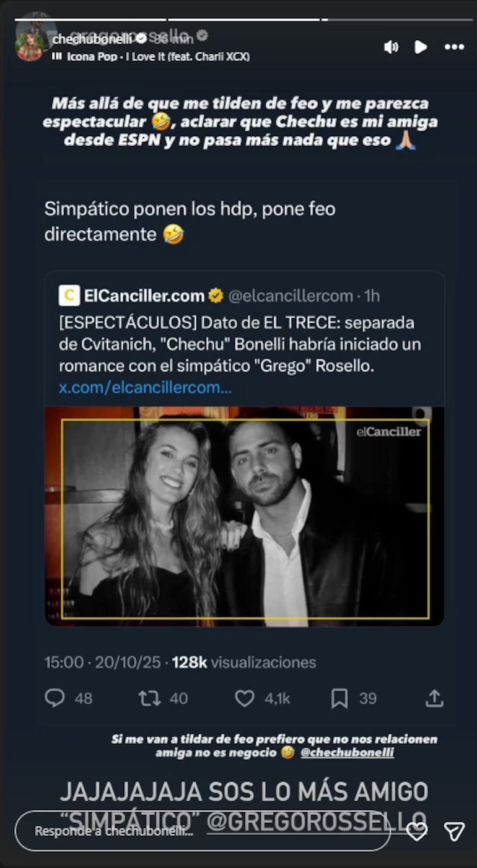Open the quoted tweet photo
The height and width of the screenshot is (868, 477).
(245, 518)
